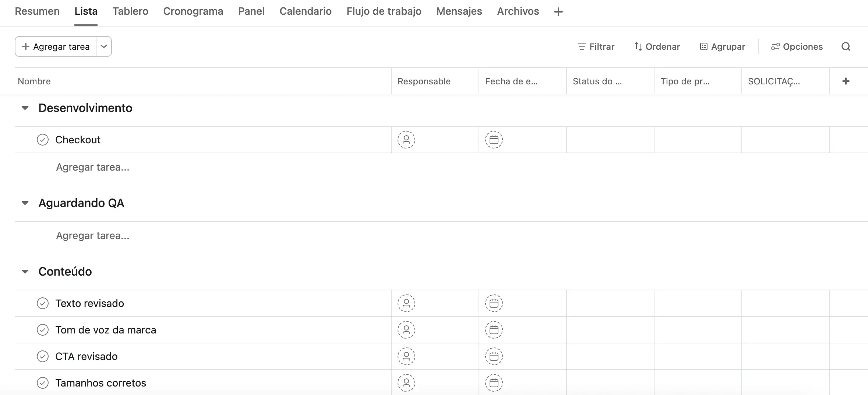This screenshot has width=868, height=395.
Task: Click the add tab plus icon
Action: [x=558, y=12]
